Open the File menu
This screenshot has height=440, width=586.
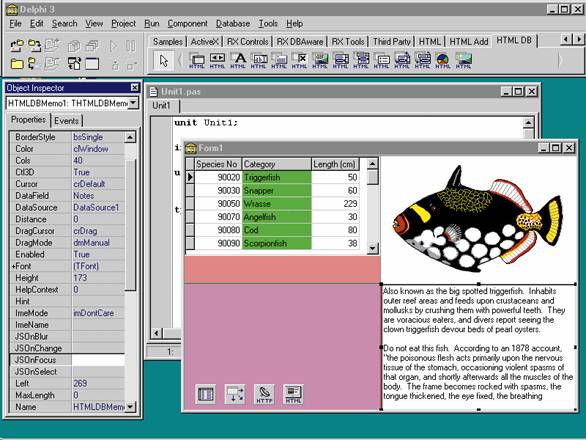click(15, 24)
